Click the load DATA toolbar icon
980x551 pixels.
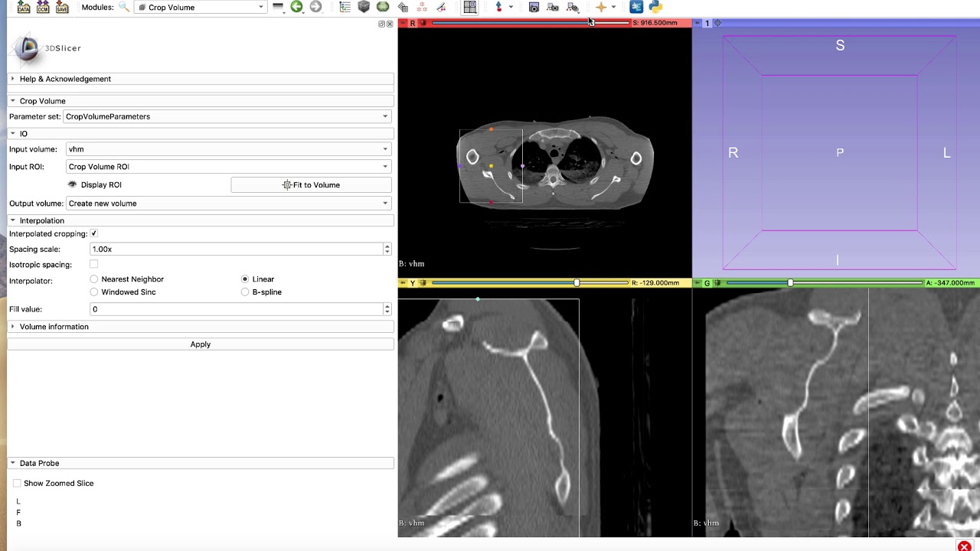pyautogui.click(x=24, y=7)
